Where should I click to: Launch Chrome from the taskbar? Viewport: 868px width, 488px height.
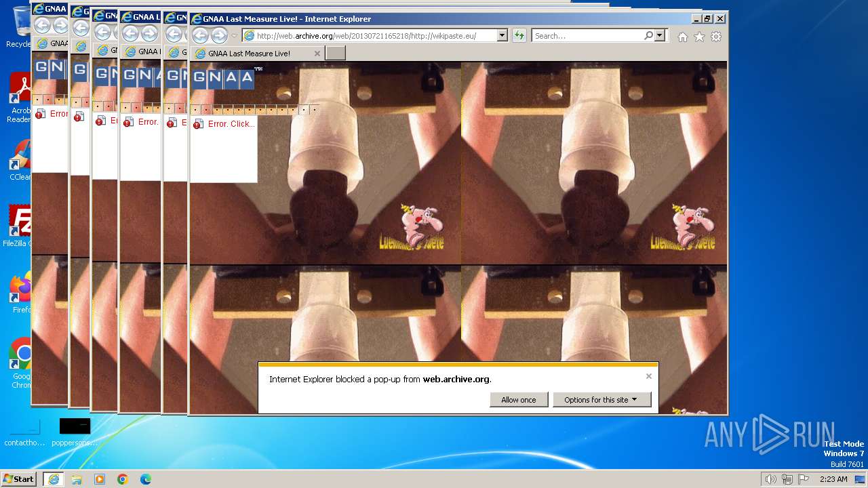pos(123,479)
